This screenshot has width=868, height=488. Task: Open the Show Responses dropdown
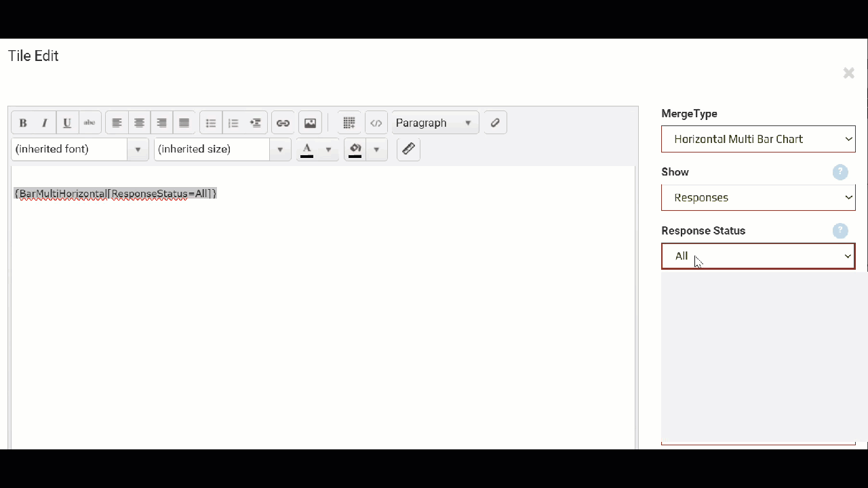point(757,197)
